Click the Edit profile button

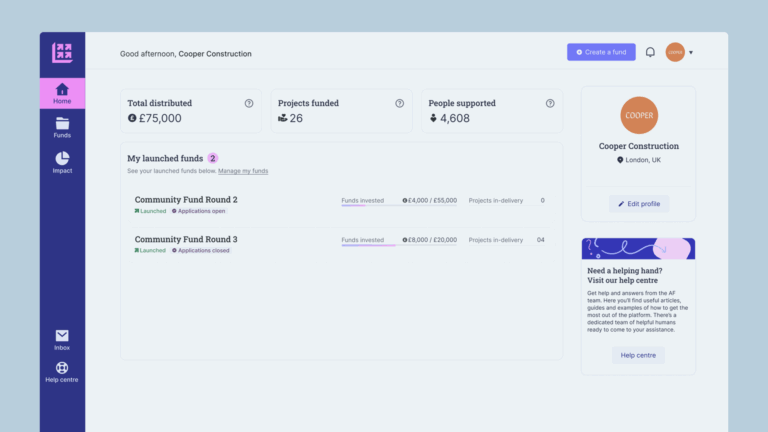click(639, 204)
